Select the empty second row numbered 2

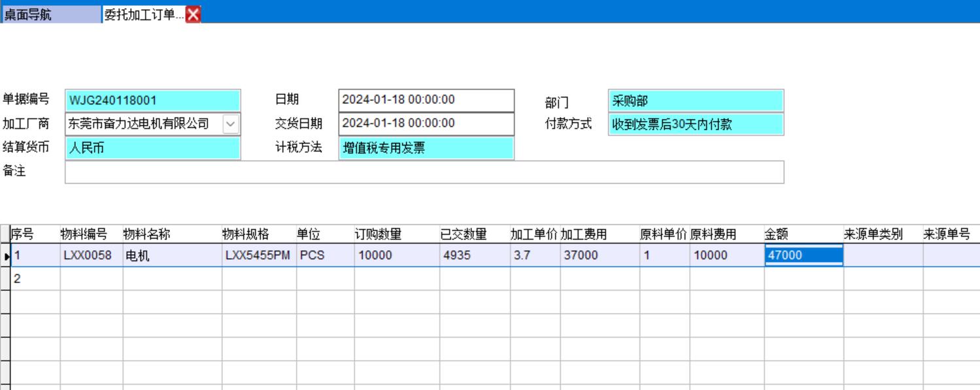[x=35, y=279]
